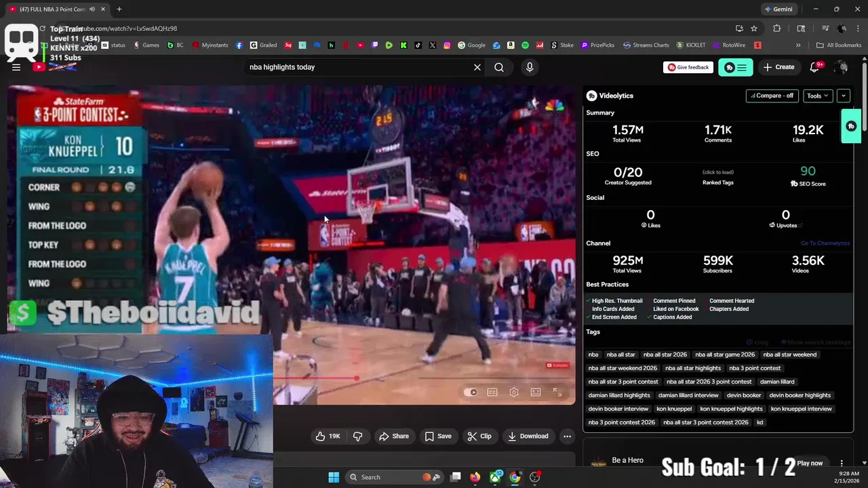Screen dimensions: 868x488
Task: Dislike the video with thumbs-down
Action: point(358,436)
